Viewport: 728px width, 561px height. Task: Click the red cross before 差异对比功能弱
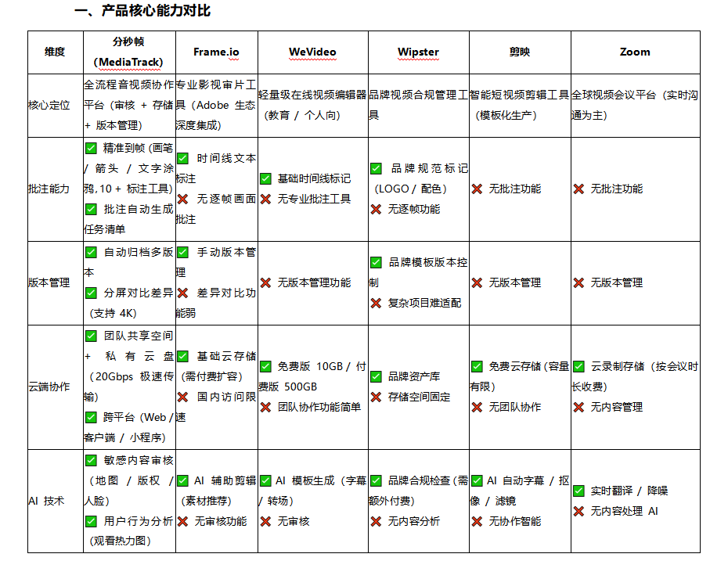coord(183,293)
